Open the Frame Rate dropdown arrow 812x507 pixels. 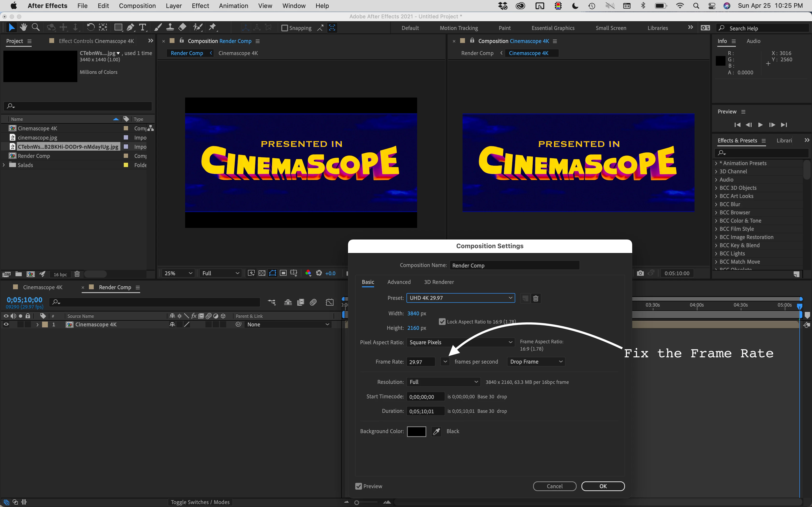(445, 361)
